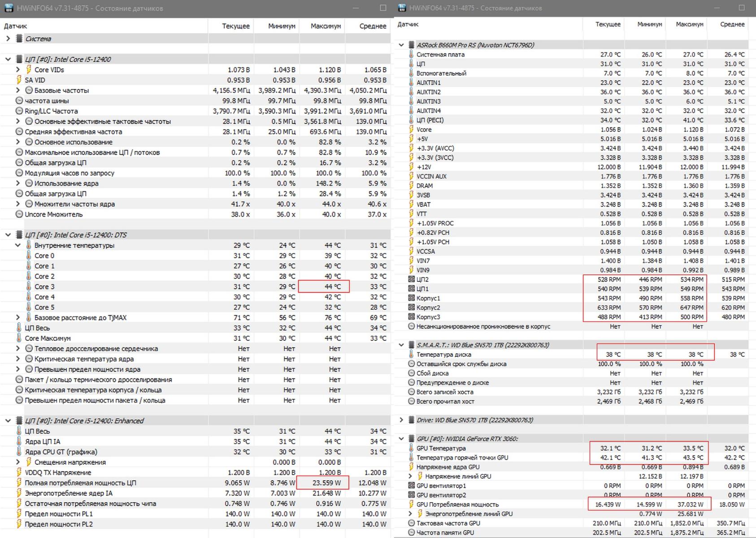Click Минимум column header in right window
756x538 pixels.
(x=650, y=24)
